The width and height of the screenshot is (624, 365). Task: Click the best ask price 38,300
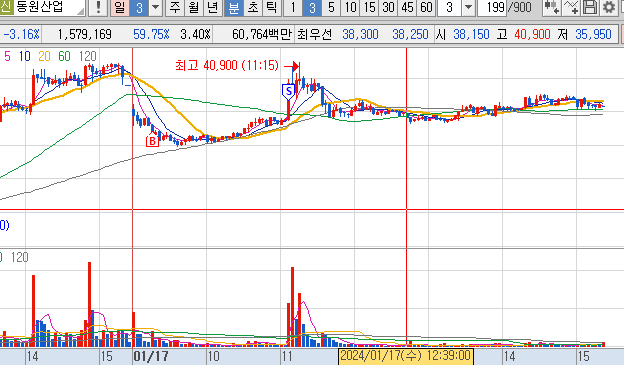pos(360,35)
